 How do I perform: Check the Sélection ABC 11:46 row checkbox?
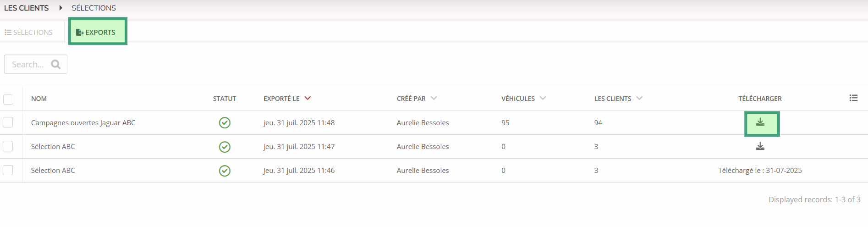[x=8, y=170]
